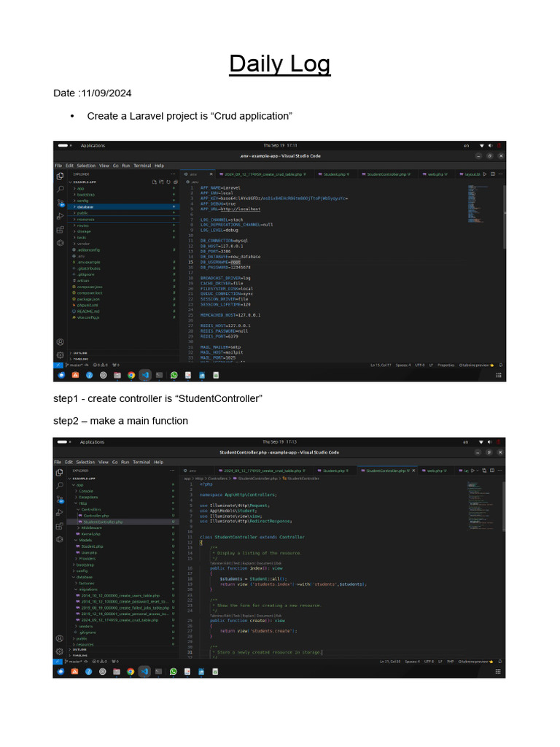Expand the storage folder in .env window

124,231
